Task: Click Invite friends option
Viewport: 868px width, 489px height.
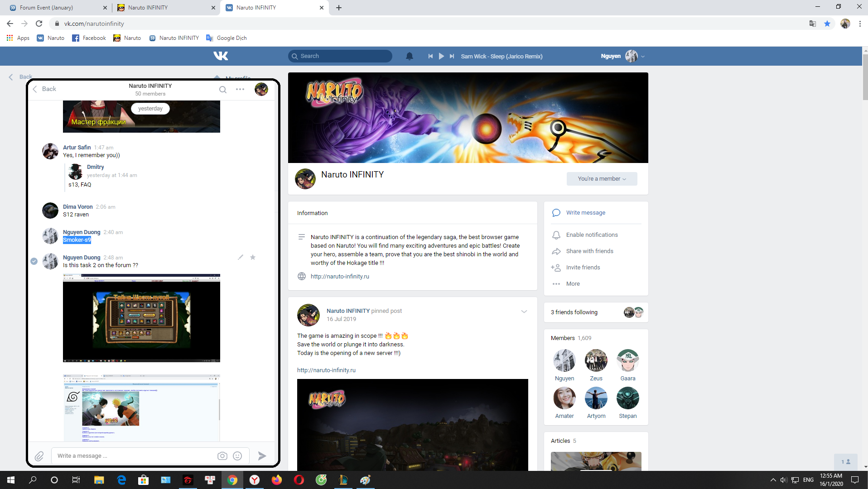Action: (583, 268)
